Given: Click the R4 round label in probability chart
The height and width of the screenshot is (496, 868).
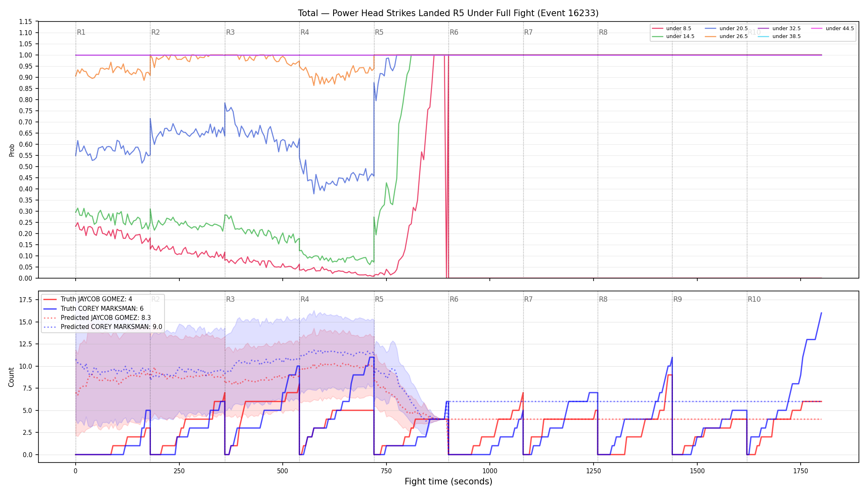Looking at the screenshot, I should 305,32.
